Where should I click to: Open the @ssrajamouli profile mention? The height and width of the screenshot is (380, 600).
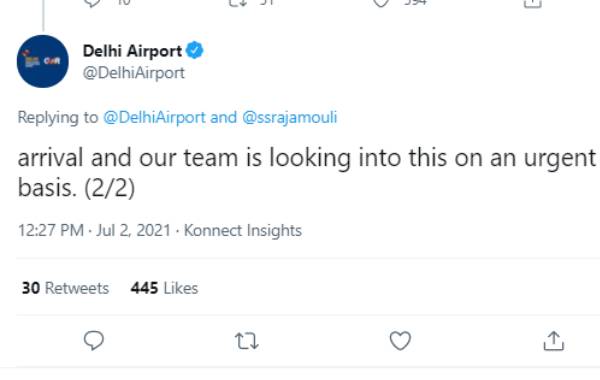tap(289, 117)
